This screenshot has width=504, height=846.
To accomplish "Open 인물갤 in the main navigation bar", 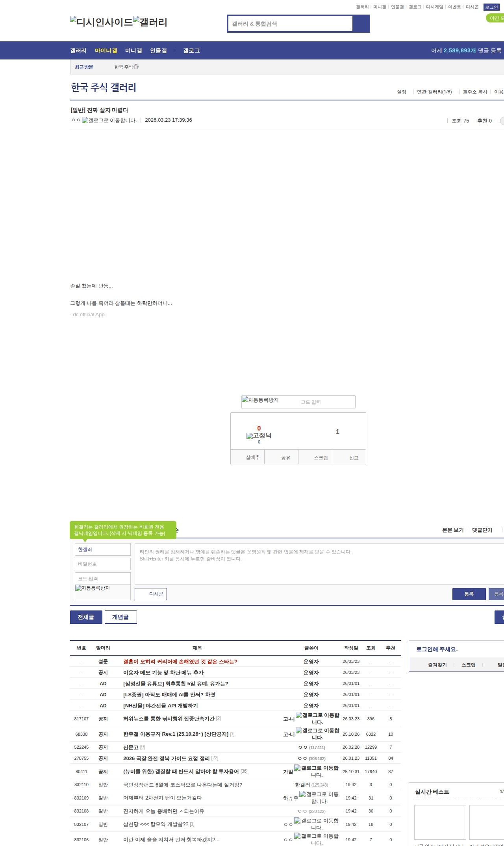I will pyautogui.click(x=158, y=50).
